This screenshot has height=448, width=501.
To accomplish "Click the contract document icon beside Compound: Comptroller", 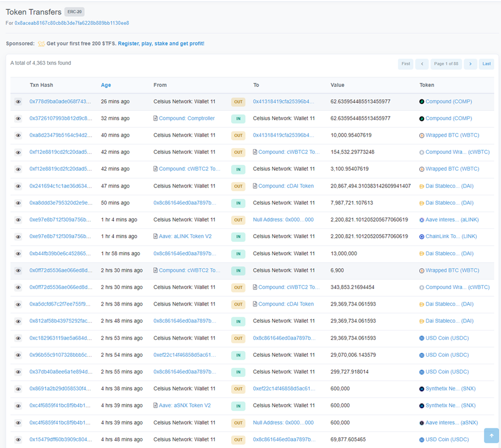I will coord(155,118).
